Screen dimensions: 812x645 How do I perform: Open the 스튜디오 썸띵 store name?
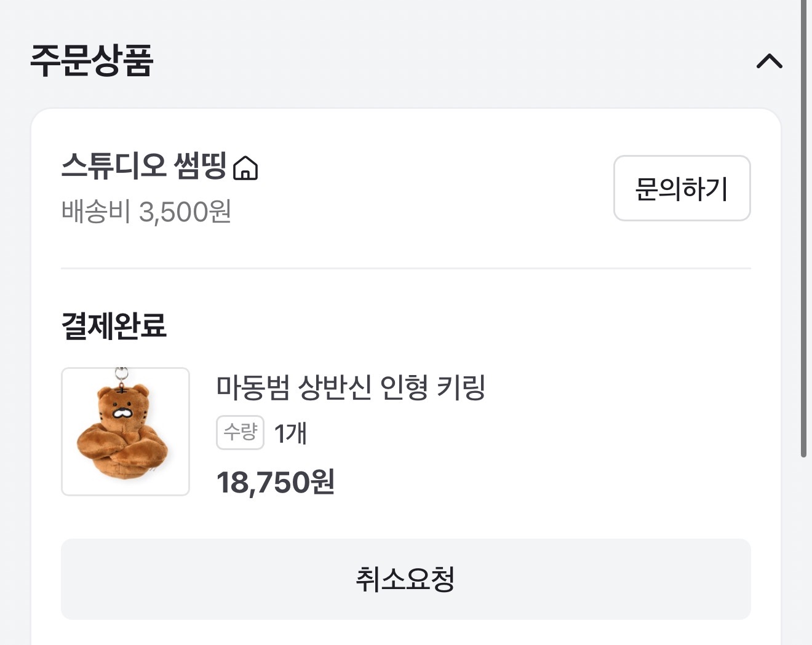144,166
